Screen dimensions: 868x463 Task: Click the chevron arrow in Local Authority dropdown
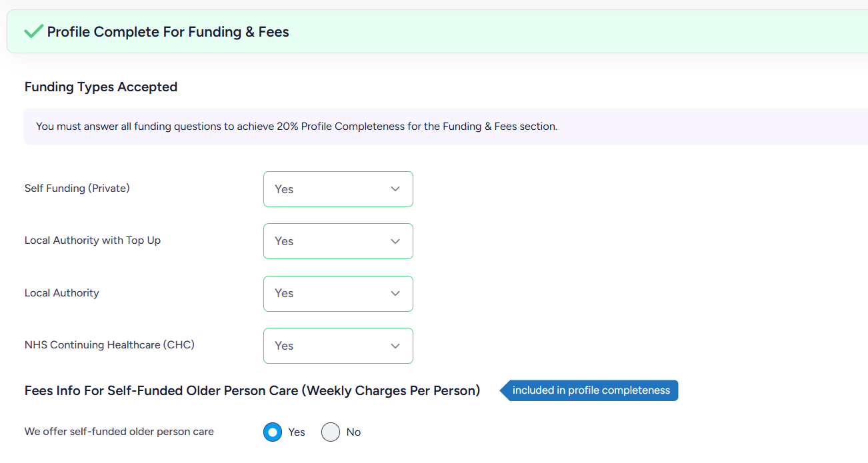pos(395,293)
